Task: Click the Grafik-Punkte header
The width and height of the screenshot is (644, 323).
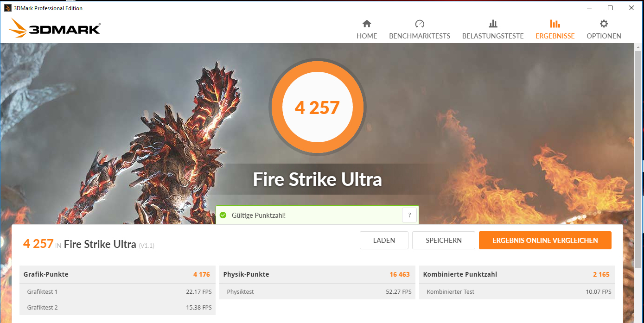Action: click(x=46, y=274)
